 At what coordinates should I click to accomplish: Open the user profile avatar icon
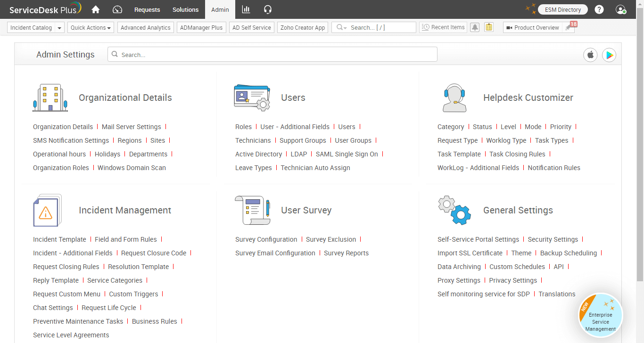click(x=621, y=9)
